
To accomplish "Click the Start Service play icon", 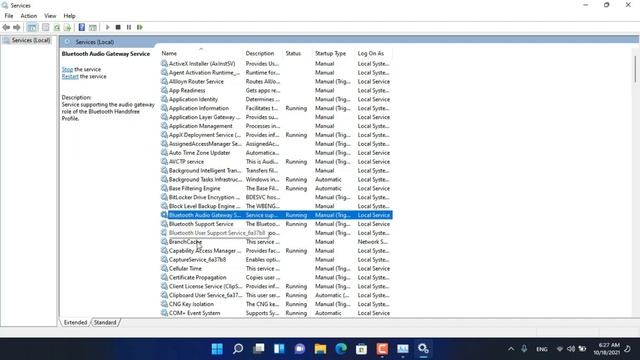I will tap(108, 27).
